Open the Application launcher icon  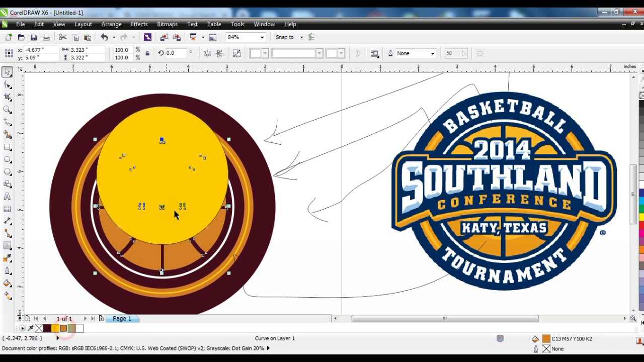193,37
